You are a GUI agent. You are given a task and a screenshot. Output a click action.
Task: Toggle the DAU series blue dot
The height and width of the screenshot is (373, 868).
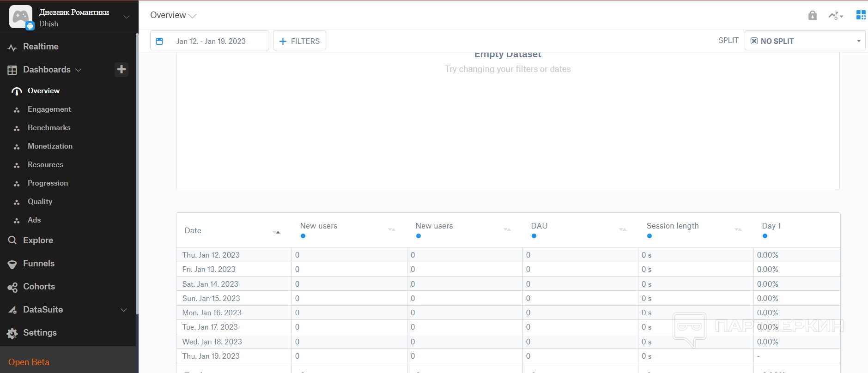(x=534, y=236)
